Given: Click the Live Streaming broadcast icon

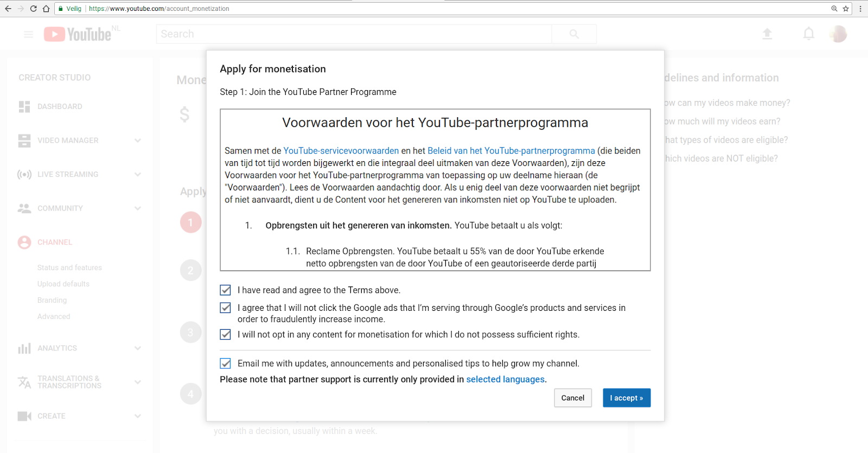Looking at the screenshot, I should click(24, 175).
